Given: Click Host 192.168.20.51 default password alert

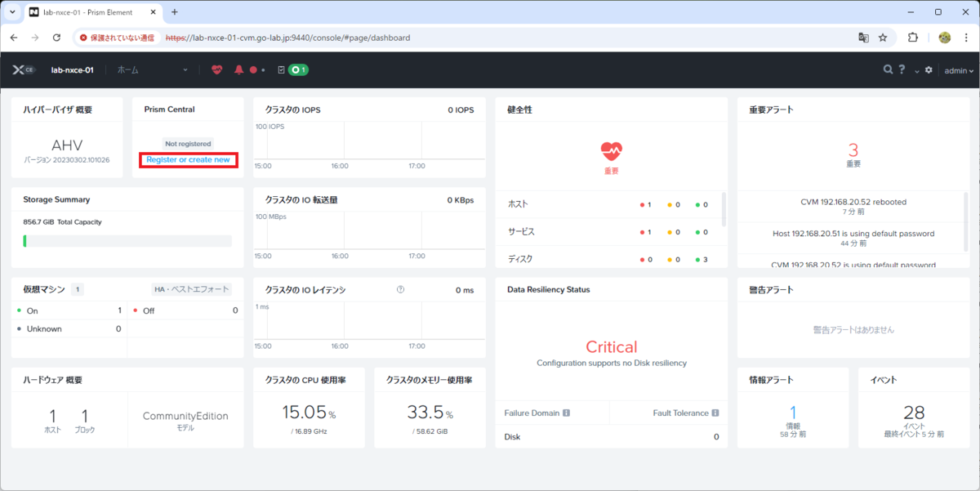Looking at the screenshot, I should tap(853, 234).
